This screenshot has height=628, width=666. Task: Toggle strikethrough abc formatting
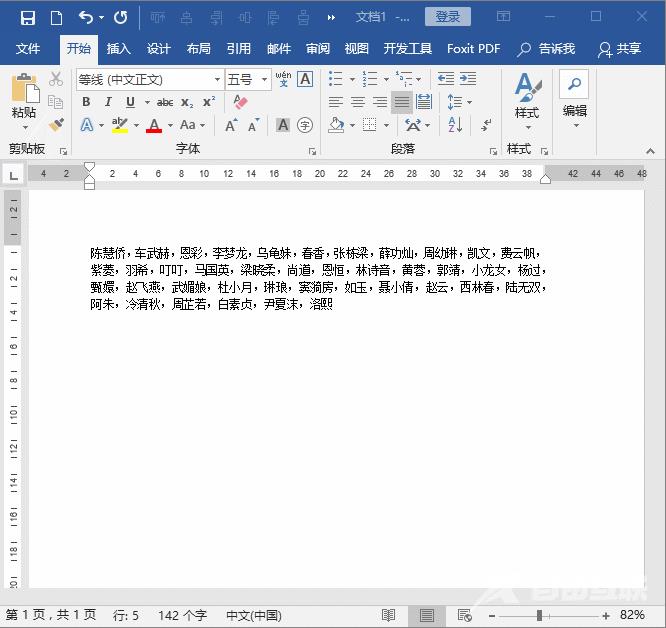(164, 102)
